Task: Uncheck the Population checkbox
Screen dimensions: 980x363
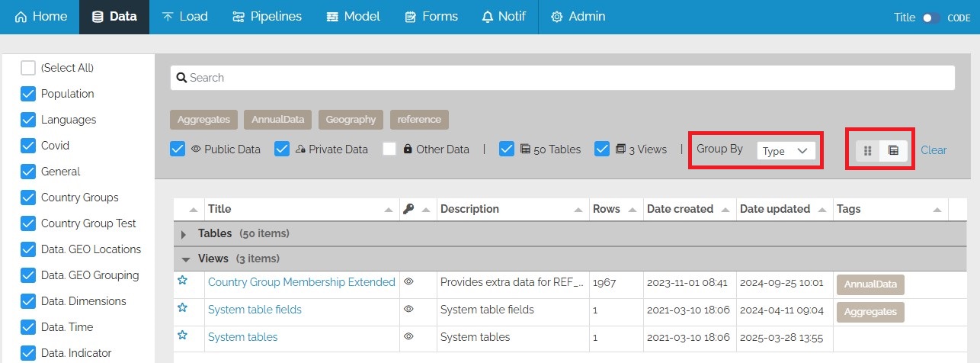Action: tap(28, 94)
